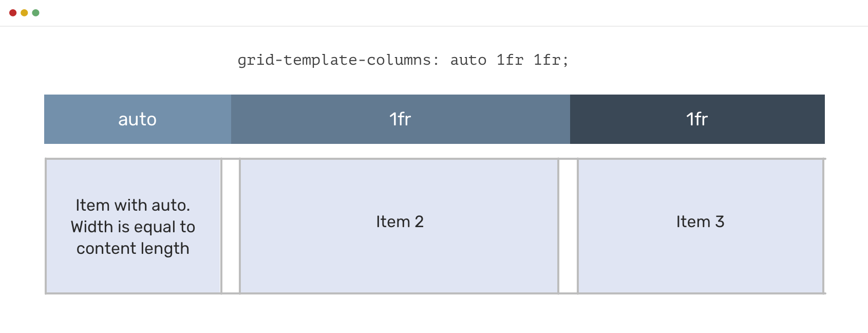This screenshot has height=333, width=868.
Task: Click the semicolon ending the code line
Action: coord(565,61)
